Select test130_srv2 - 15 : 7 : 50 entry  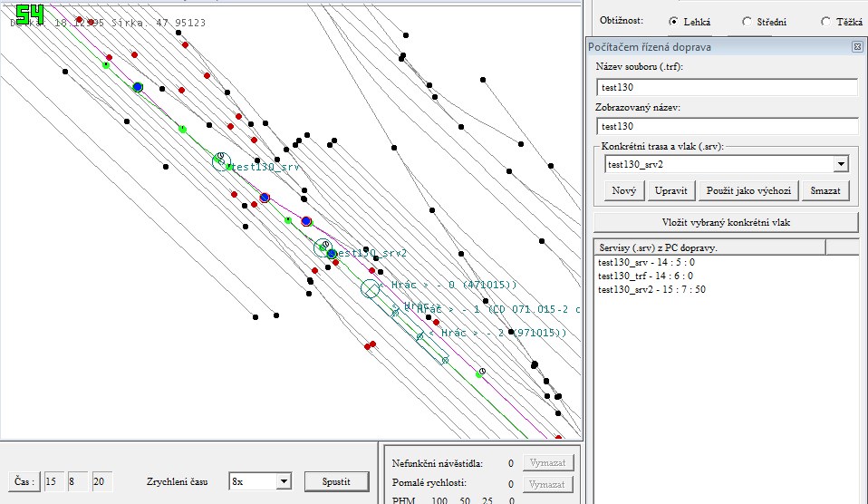[x=651, y=289]
